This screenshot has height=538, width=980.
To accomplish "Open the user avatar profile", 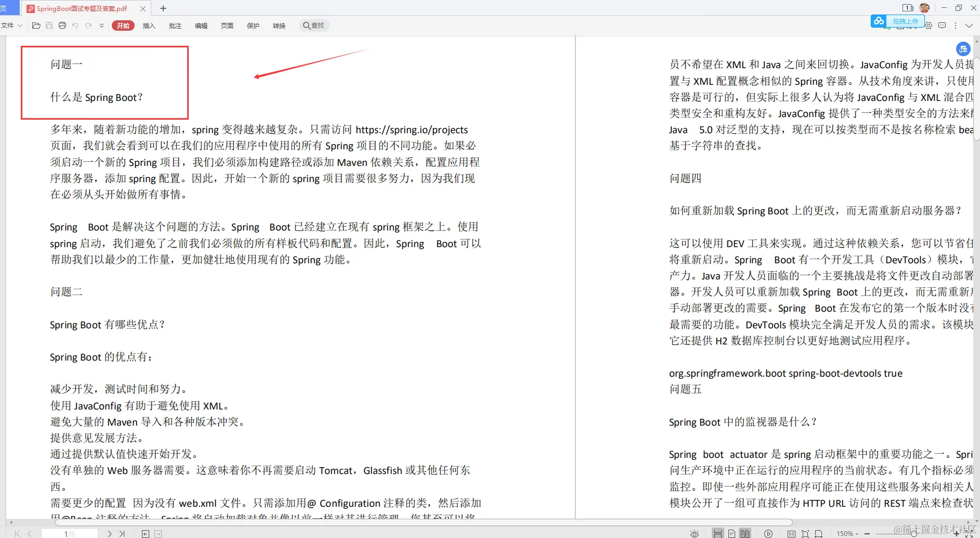I will tap(924, 8).
